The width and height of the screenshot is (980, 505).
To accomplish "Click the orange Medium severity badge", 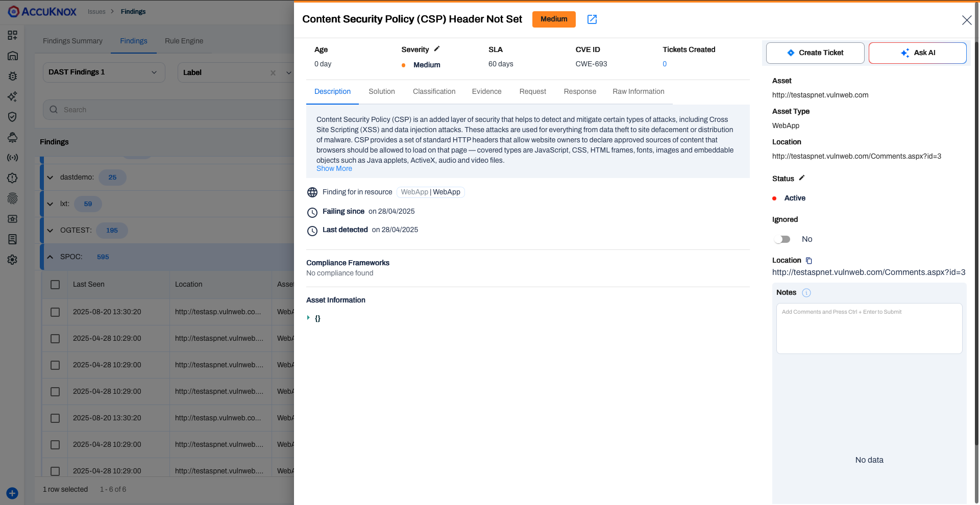I will click(x=553, y=19).
